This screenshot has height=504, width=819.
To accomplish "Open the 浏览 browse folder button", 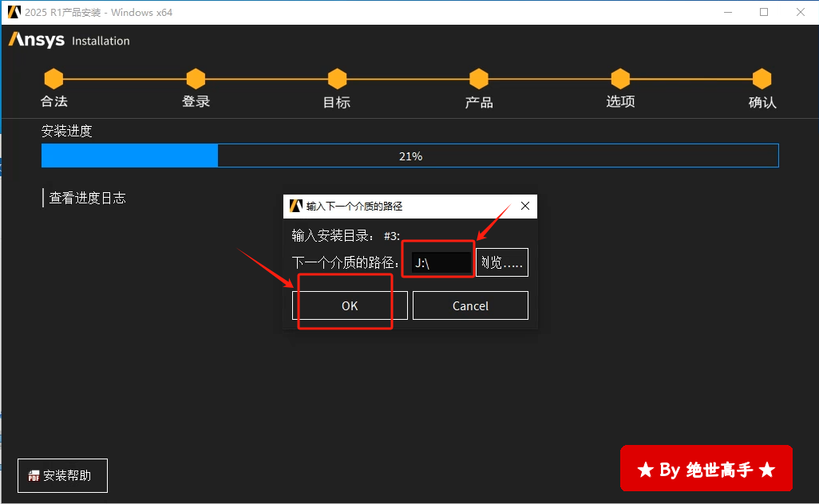I will tap(502, 262).
